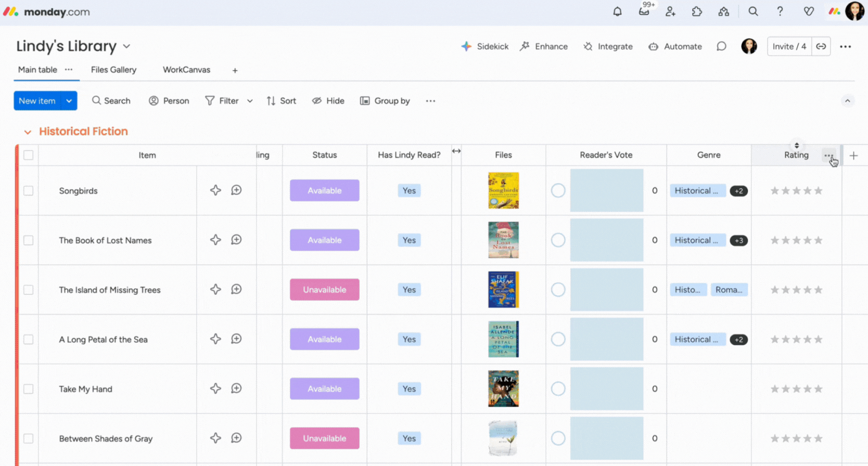
Task: Open the New item dropdown arrow
Action: pyautogui.click(x=69, y=101)
